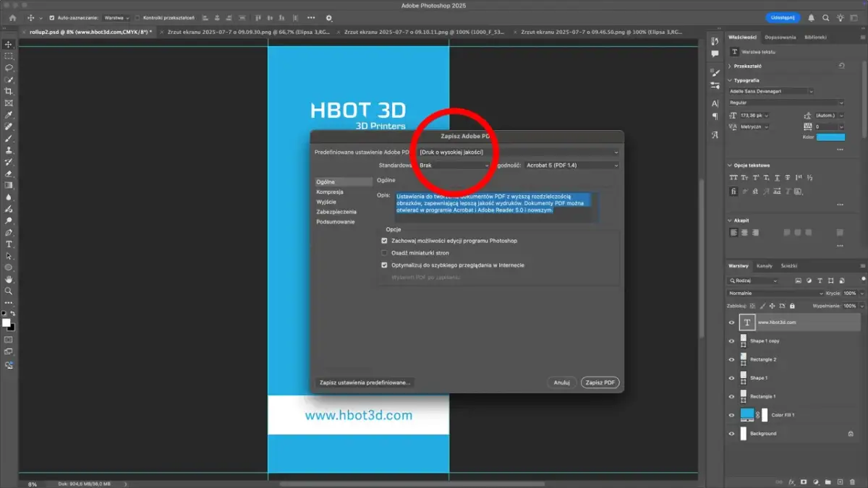This screenshot has width=868, height=488.
Task: Select the Crop tool
Action: [9, 92]
